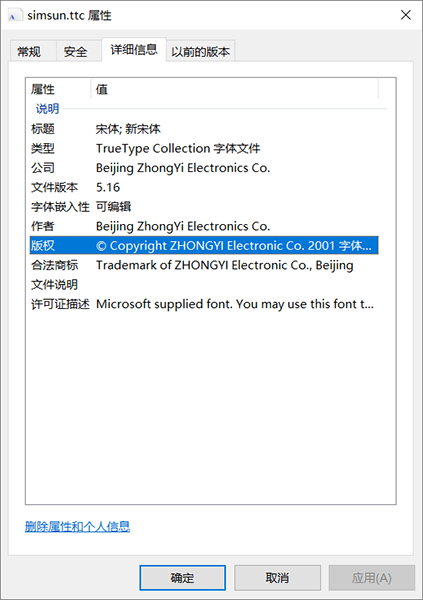Viewport: 423px width, 600px height.
Task: Click the 值 column header
Action: 235,89
